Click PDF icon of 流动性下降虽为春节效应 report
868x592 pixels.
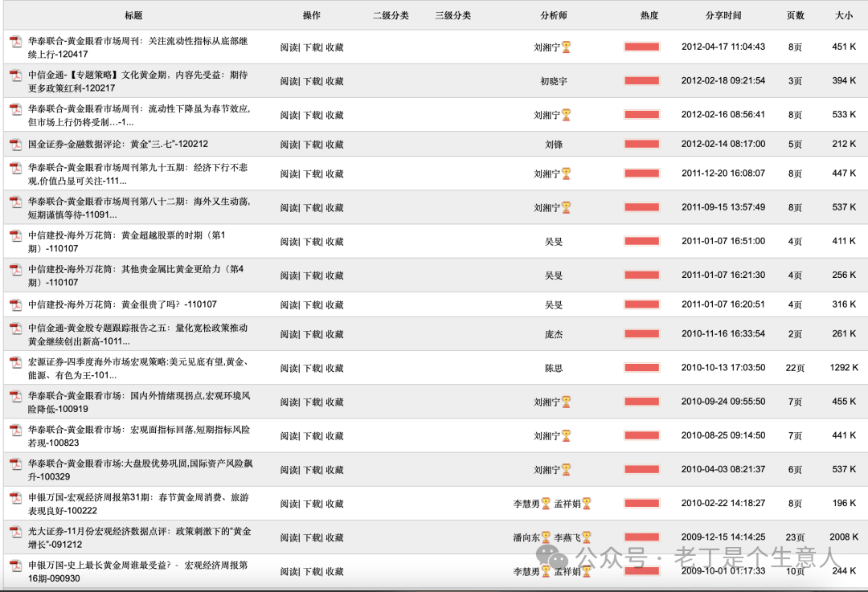coord(16,109)
